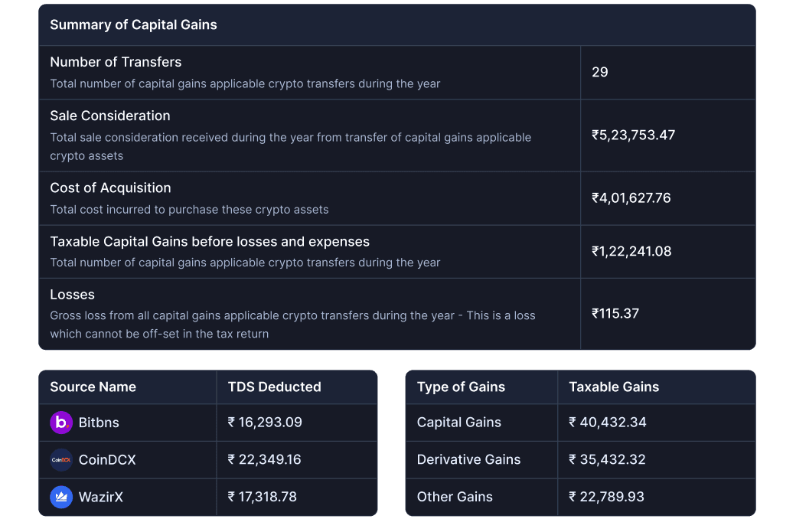Click the Source Name column header
Viewport: 796px width, 532px height.
pos(93,387)
